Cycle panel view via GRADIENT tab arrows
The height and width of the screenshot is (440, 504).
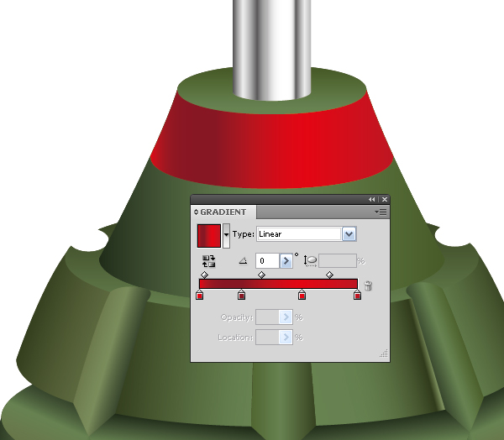coord(196,212)
